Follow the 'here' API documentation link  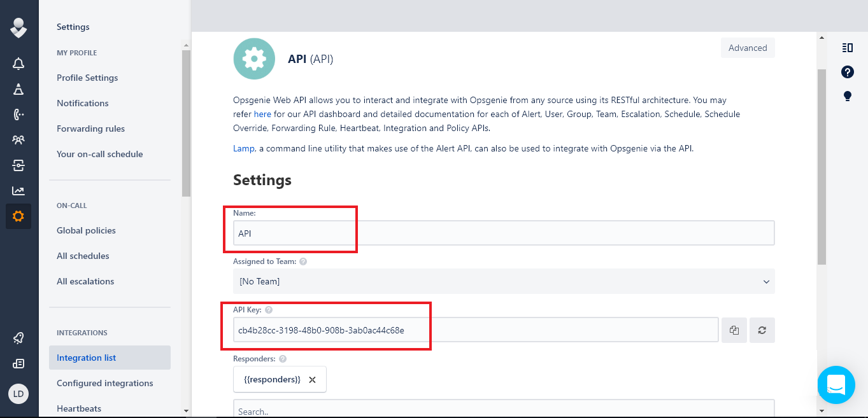262,115
